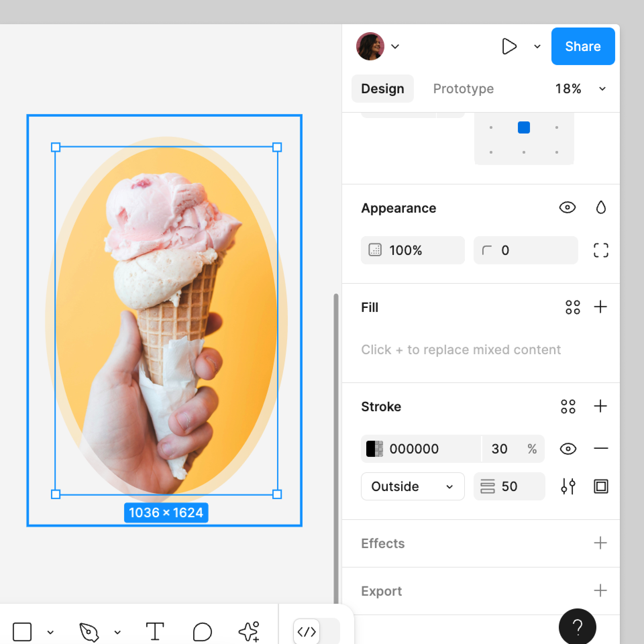Open advanced stroke settings icon
Screen dimensions: 644x644
[568, 486]
